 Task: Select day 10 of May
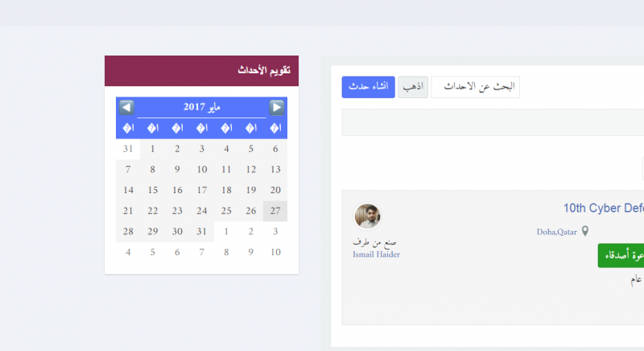[202, 170]
